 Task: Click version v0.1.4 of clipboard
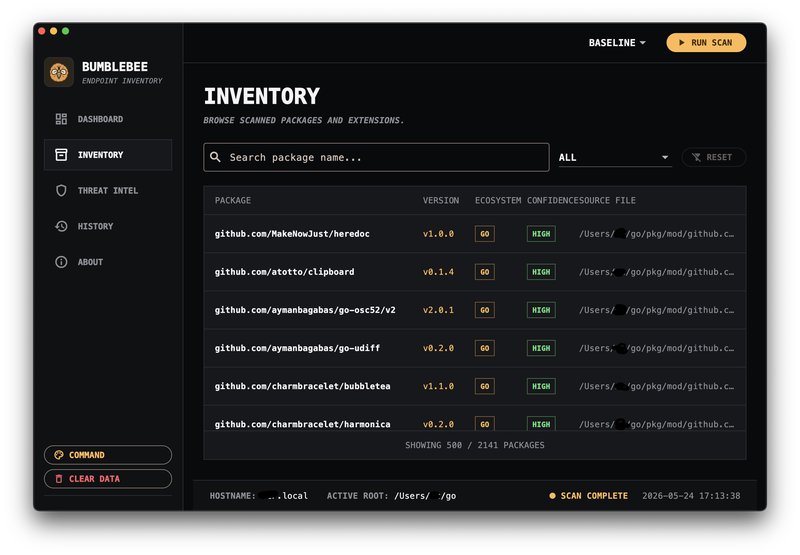click(x=438, y=272)
